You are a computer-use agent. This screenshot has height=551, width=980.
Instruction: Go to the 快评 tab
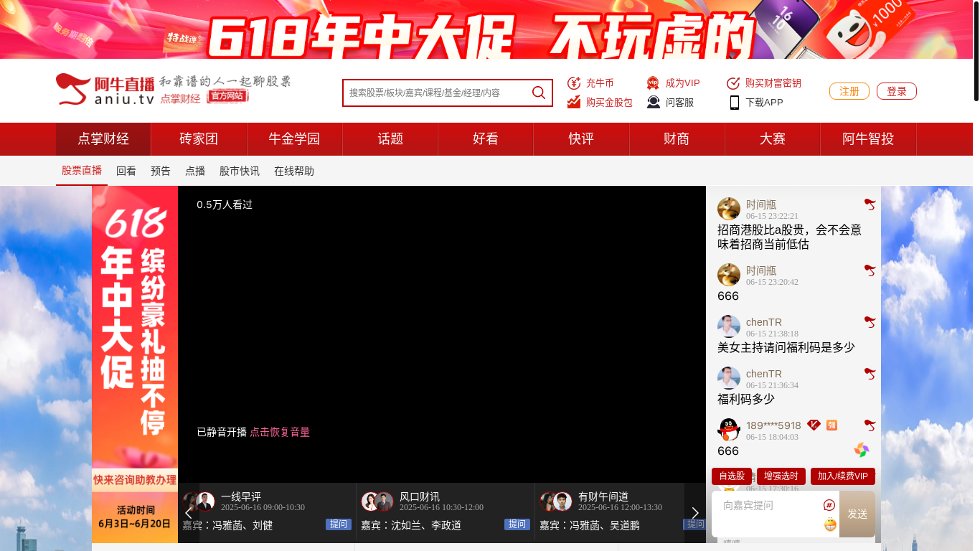coord(581,139)
